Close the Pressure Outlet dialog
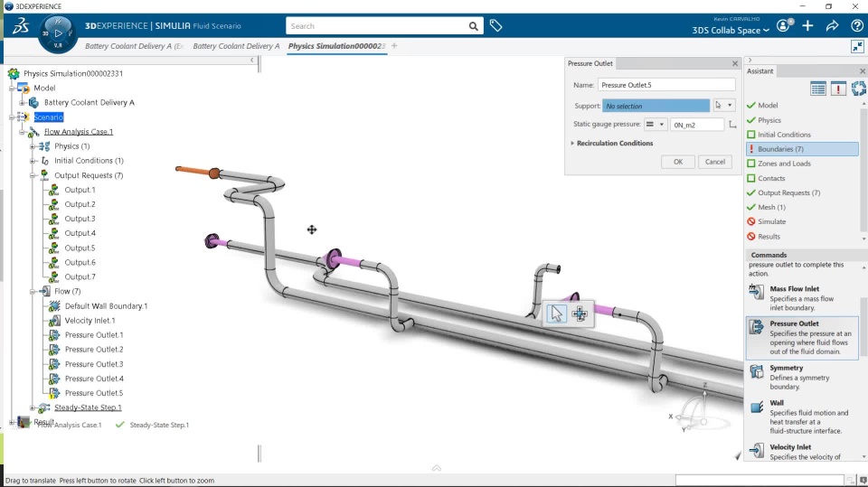The width and height of the screenshot is (868, 487). point(735,63)
